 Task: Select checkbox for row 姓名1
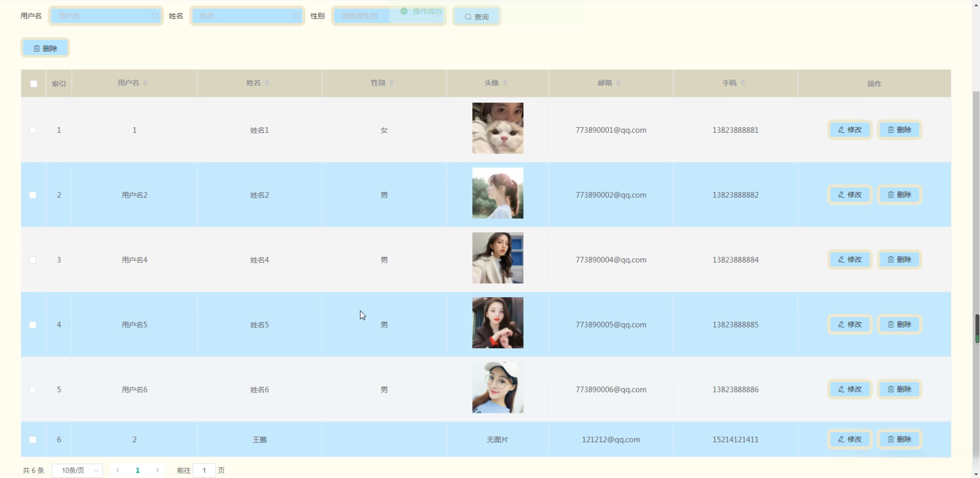(x=33, y=130)
